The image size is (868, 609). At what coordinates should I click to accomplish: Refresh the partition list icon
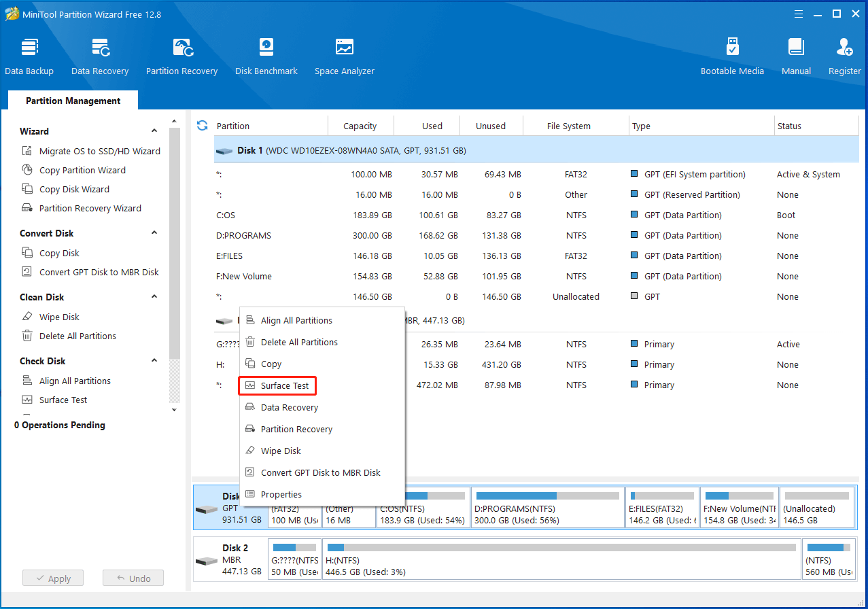point(202,125)
